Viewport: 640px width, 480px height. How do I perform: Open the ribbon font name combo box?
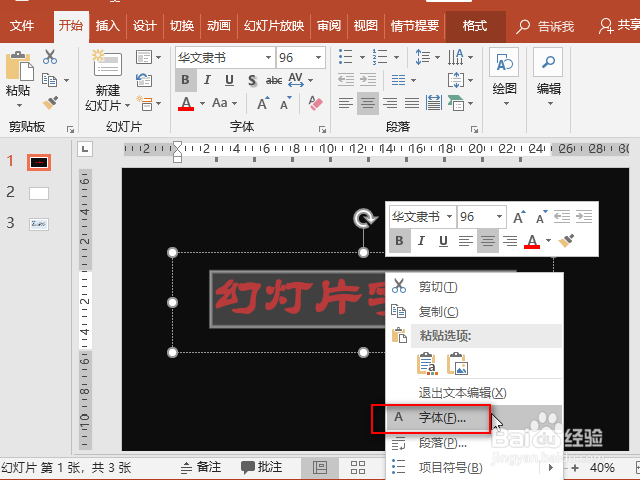tap(224, 58)
